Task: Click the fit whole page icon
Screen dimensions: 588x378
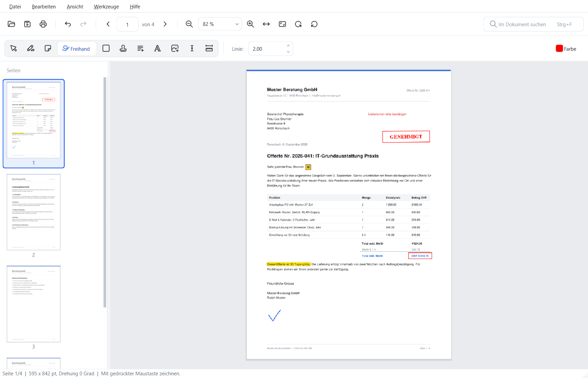Action: (282, 24)
